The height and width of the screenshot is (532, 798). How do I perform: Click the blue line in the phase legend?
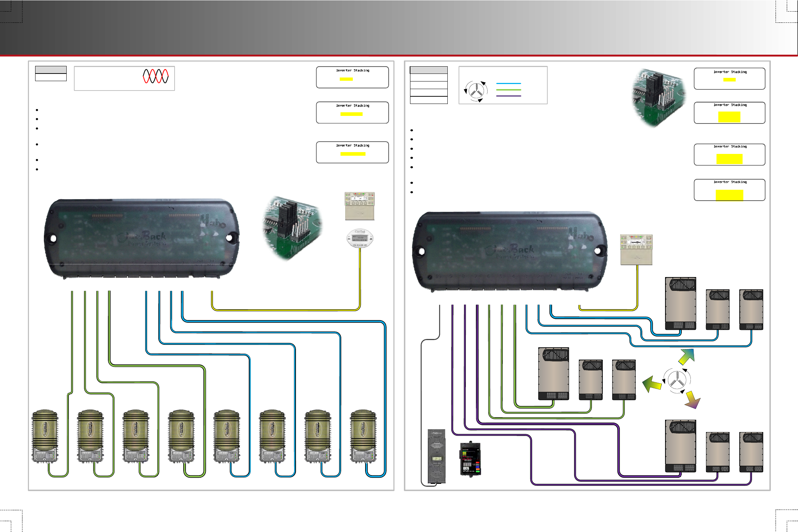(509, 83)
